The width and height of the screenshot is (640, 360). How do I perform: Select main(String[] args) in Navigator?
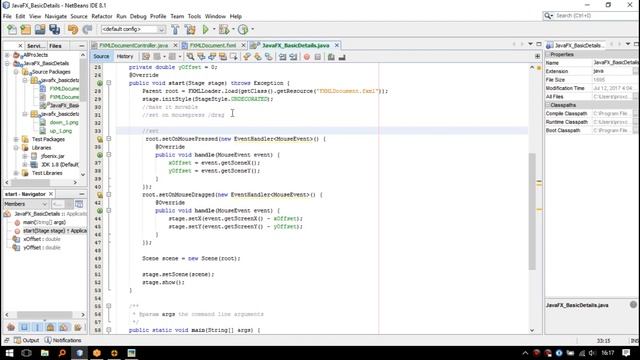click(x=44, y=222)
